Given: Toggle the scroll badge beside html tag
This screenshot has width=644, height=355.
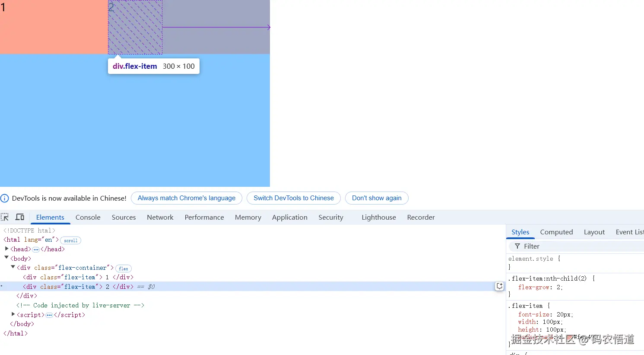Looking at the screenshot, I should click(71, 240).
